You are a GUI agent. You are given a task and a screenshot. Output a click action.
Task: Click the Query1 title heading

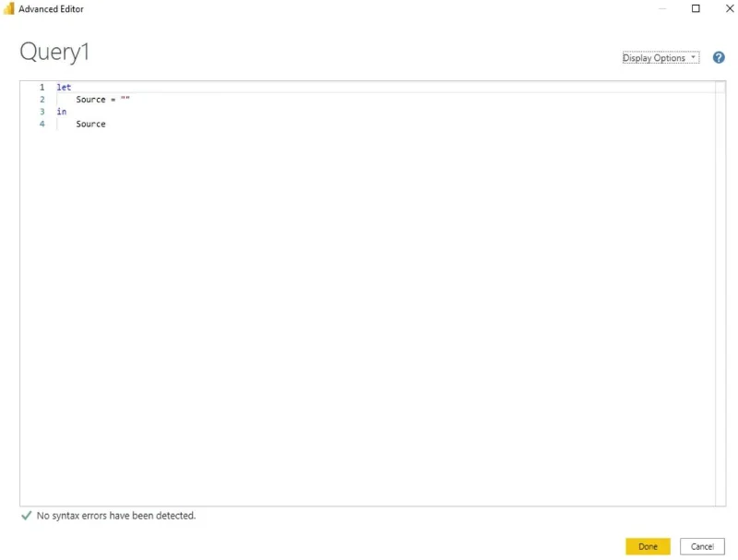pos(54,52)
